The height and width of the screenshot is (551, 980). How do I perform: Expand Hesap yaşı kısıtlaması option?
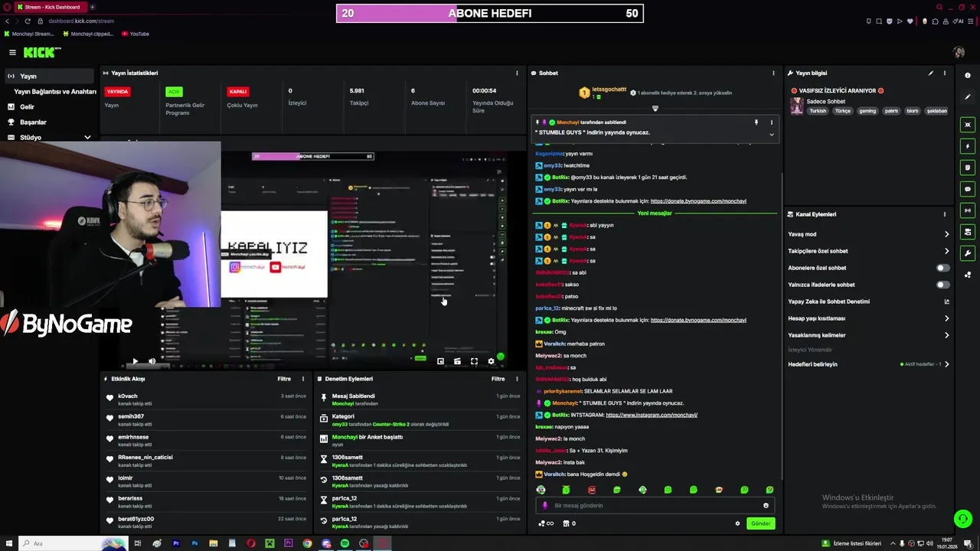coord(946,318)
